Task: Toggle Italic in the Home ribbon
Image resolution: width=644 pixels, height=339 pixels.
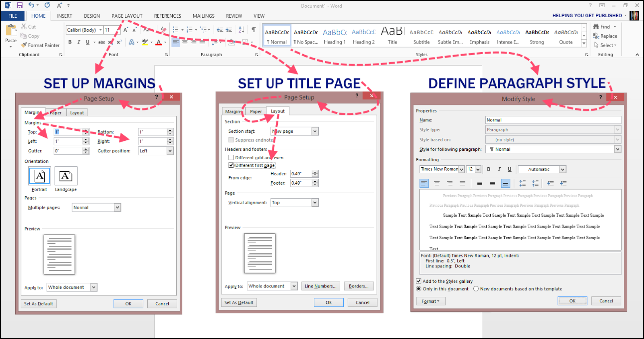Action: click(x=79, y=42)
